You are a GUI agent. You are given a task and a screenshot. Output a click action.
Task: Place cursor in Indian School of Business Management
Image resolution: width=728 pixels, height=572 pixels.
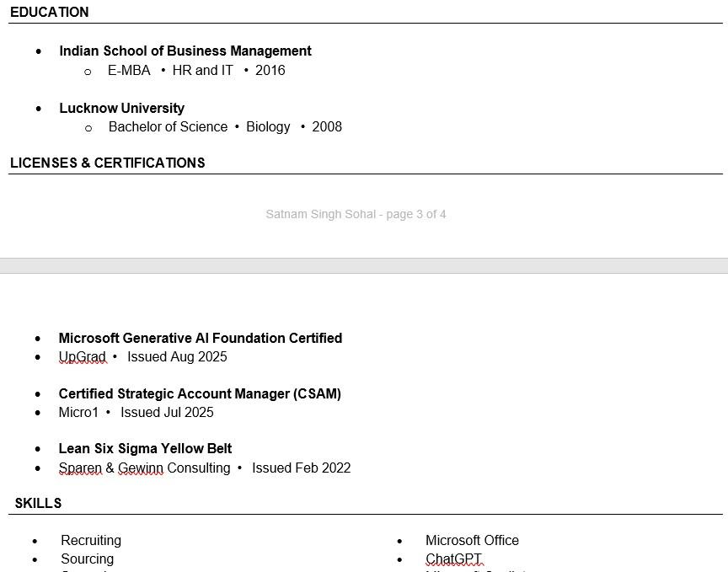click(x=185, y=51)
